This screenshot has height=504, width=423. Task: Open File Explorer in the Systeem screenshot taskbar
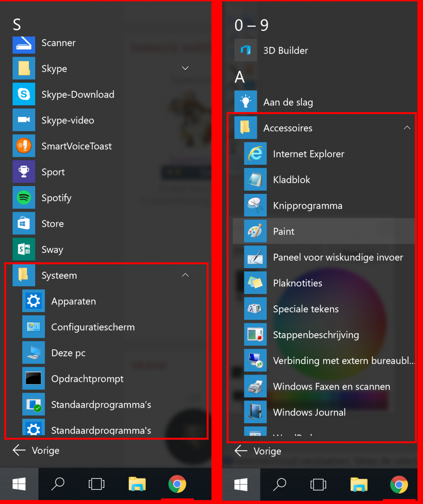point(137,484)
